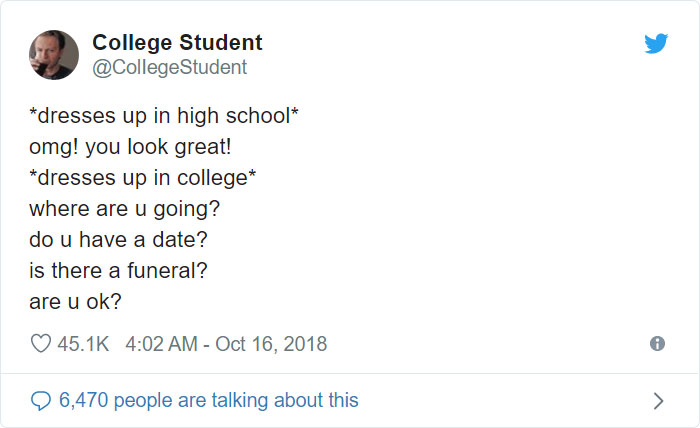Click the info circle icon
700x428 pixels.
click(657, 344)
